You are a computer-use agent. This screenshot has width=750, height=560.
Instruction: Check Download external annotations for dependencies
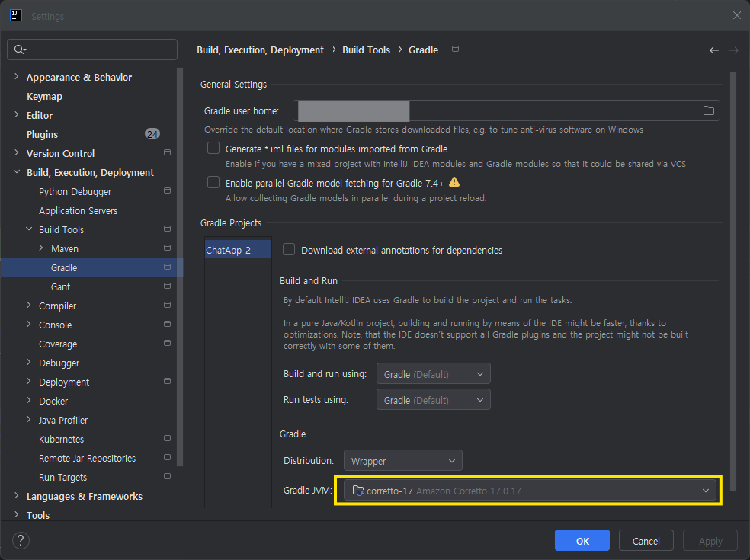(x=288, y=250)
